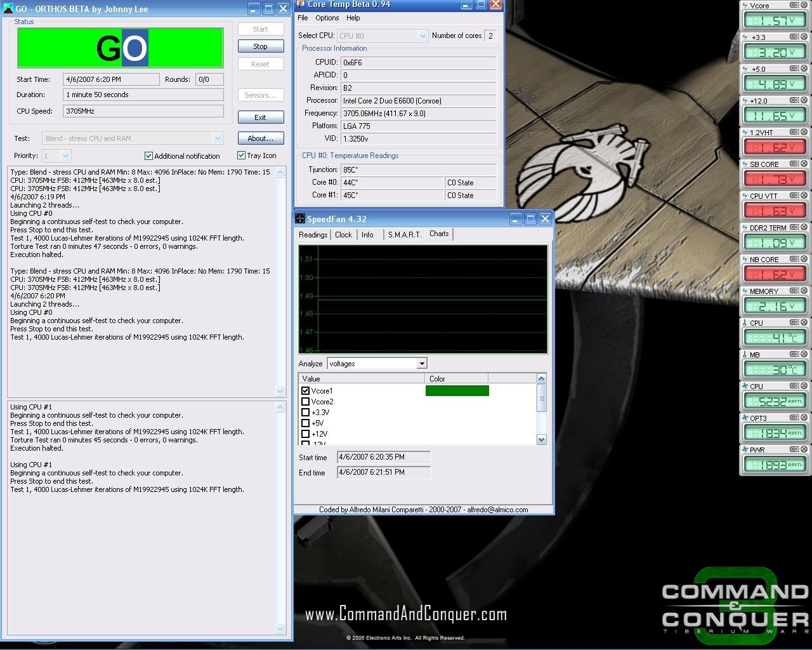The width and height of the screenshot is (812, 650).
Task: Check the Vcore2 checkbox
Action: coord(306,402)
